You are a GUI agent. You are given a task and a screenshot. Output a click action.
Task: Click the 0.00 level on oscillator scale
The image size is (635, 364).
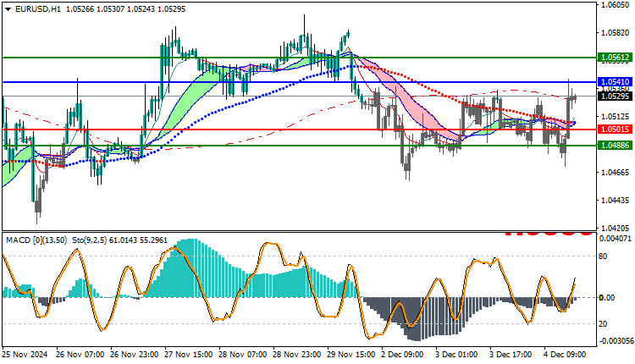(x=607, y=298)
